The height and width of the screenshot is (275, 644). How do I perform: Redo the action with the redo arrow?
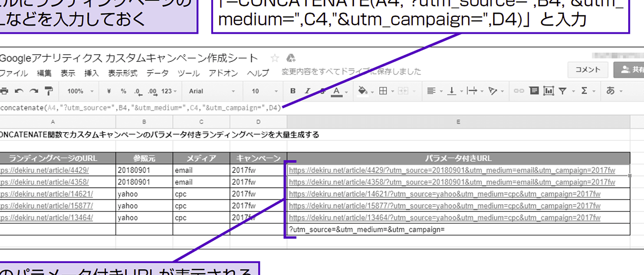34,91
